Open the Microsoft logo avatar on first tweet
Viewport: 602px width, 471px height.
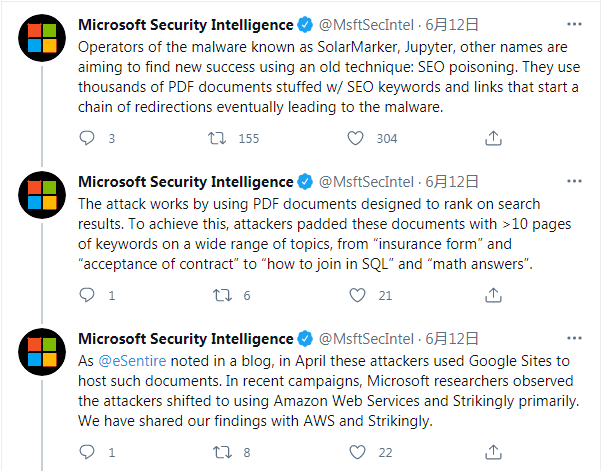tap(42, 38)
